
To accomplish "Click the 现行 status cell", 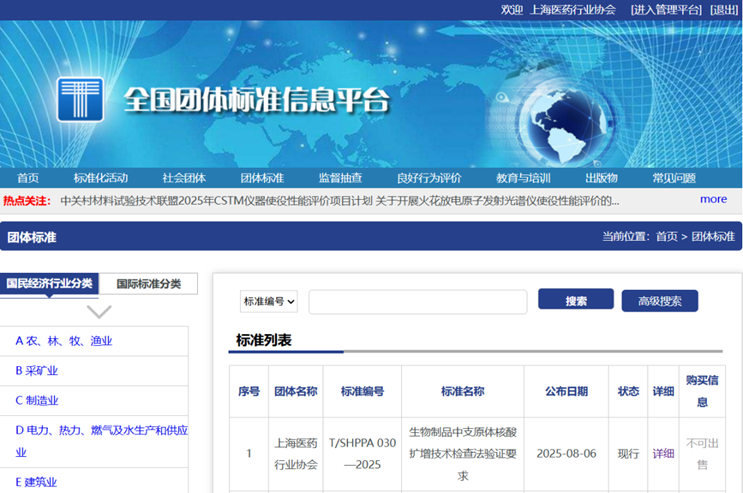I will [x=628, y=454].
